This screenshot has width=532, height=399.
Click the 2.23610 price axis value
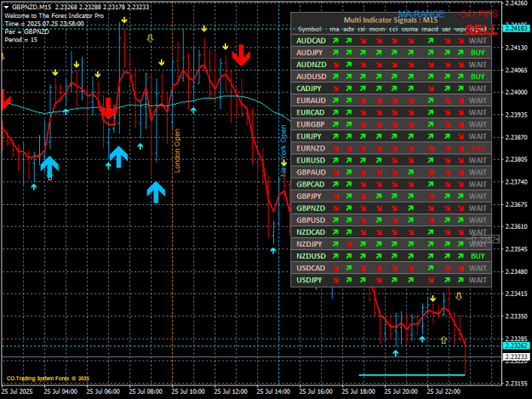517,226
